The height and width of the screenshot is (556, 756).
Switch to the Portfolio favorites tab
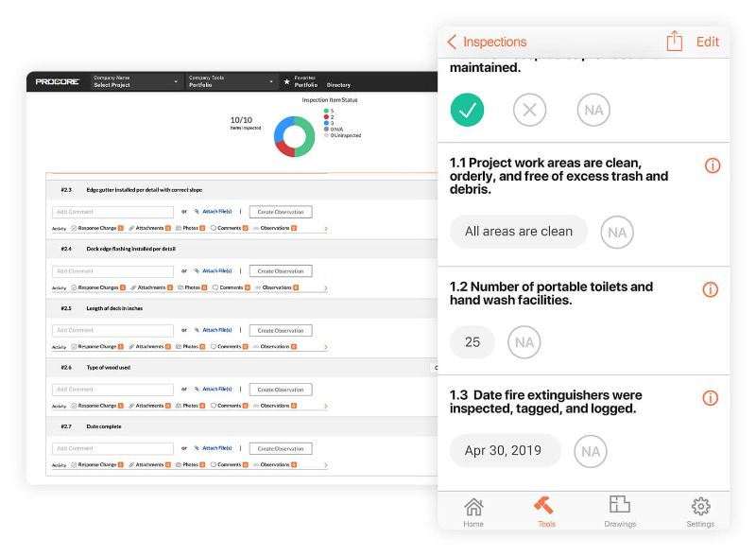pos(304,84)
